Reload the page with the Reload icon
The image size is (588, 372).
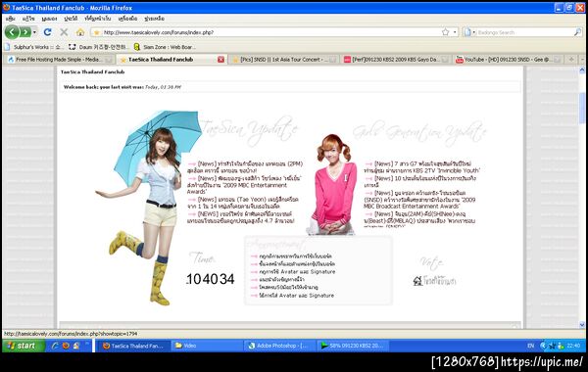coord(48,32)
